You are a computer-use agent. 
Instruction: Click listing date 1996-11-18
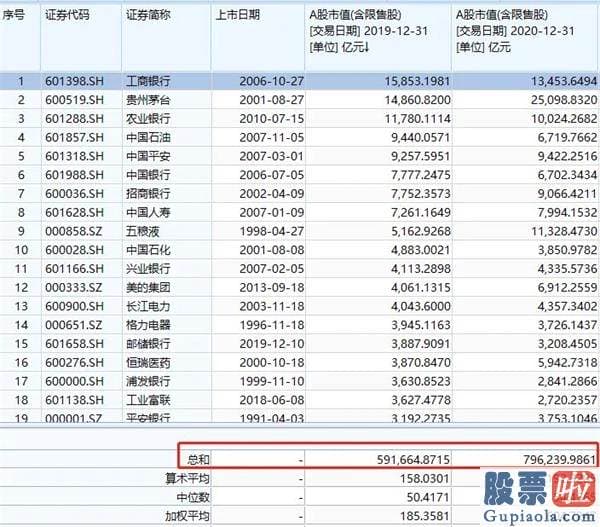coord(272,325)
